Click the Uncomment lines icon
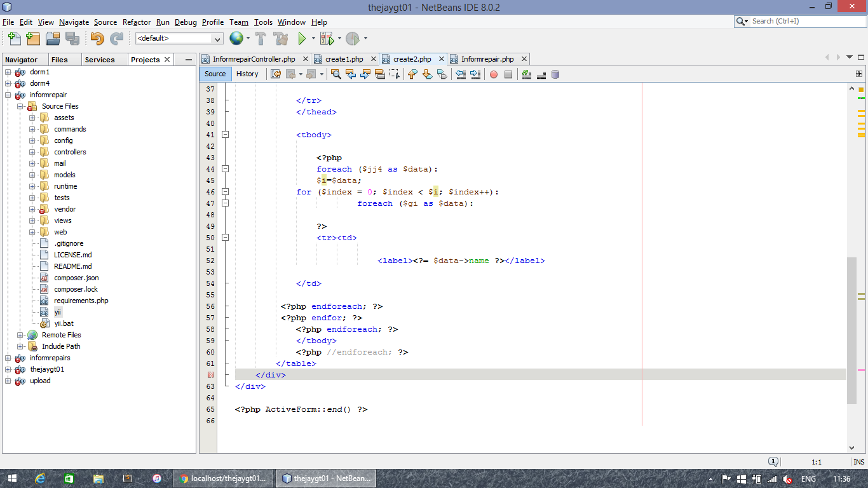Screen dimensions: 868x488 tap(541, 74)
